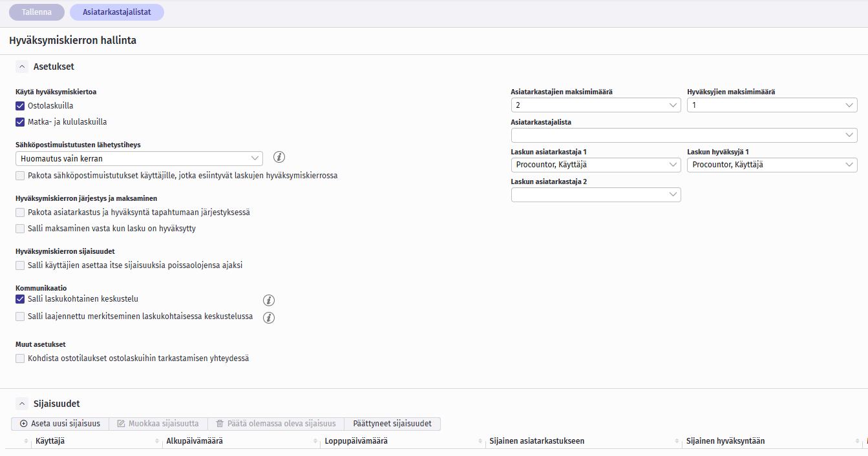Open Päättyneet sijaisuudet view

click(392, 424)
